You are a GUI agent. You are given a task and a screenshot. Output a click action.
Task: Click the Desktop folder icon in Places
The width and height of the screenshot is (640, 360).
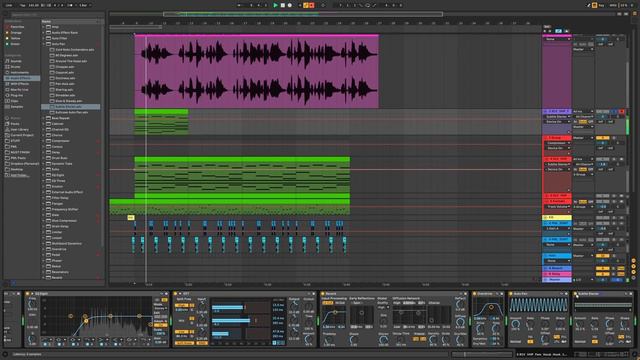click(7, 169)
